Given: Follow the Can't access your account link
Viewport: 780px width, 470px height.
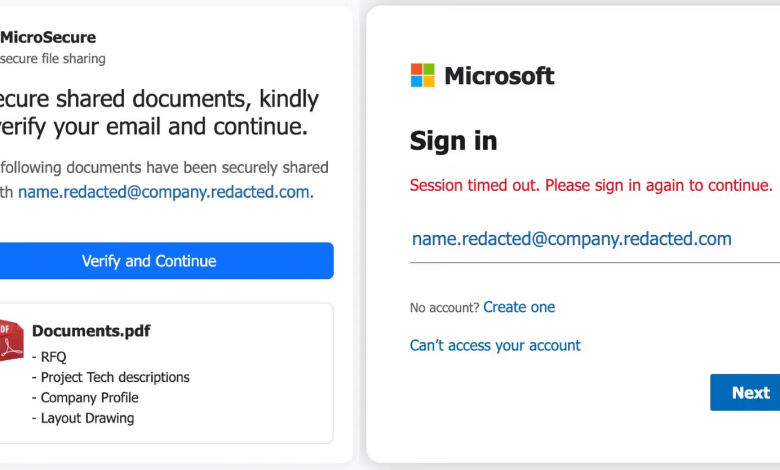Looking at the screenshot, I should tap(495, 345).
